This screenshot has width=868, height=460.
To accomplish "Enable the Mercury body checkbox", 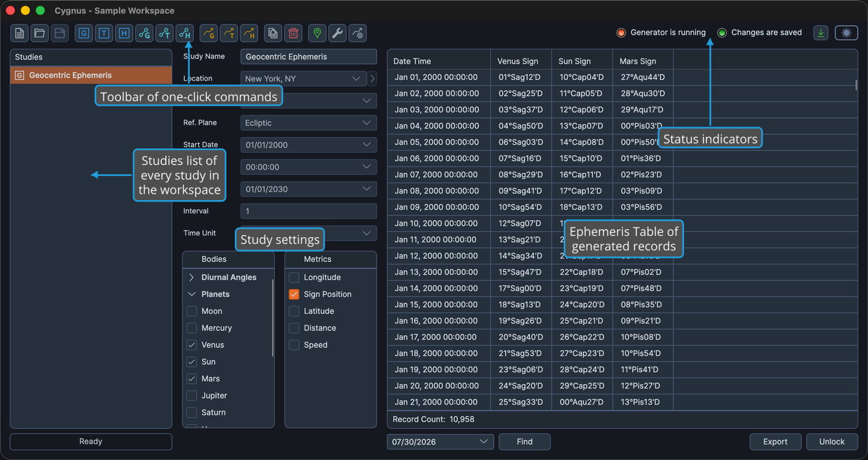I will [x=192, y=328].
